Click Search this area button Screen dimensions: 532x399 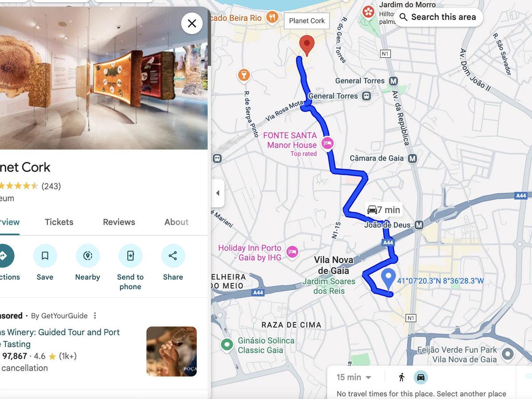click(438, 17)
